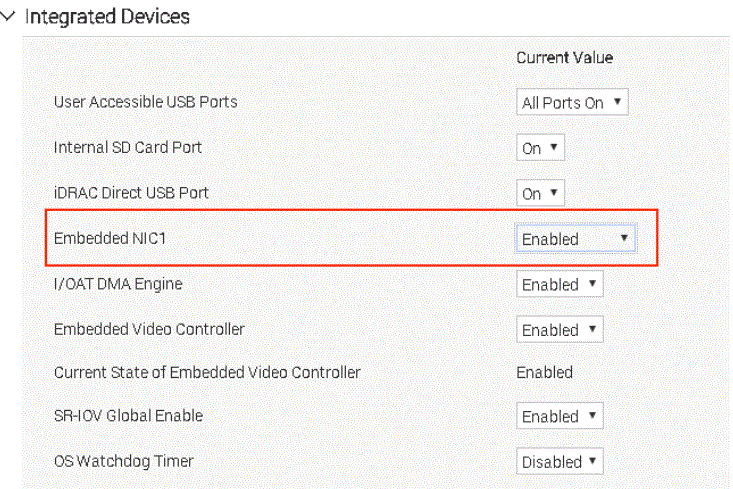Collapse the Integrated Devices section chevron
Screen dimensions: 733x489
coord(9,18)
